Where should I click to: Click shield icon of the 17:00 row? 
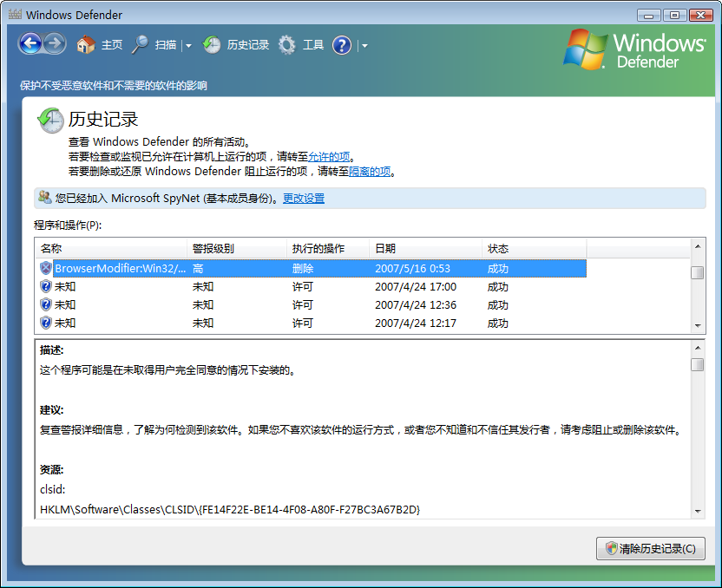(46, 287)
